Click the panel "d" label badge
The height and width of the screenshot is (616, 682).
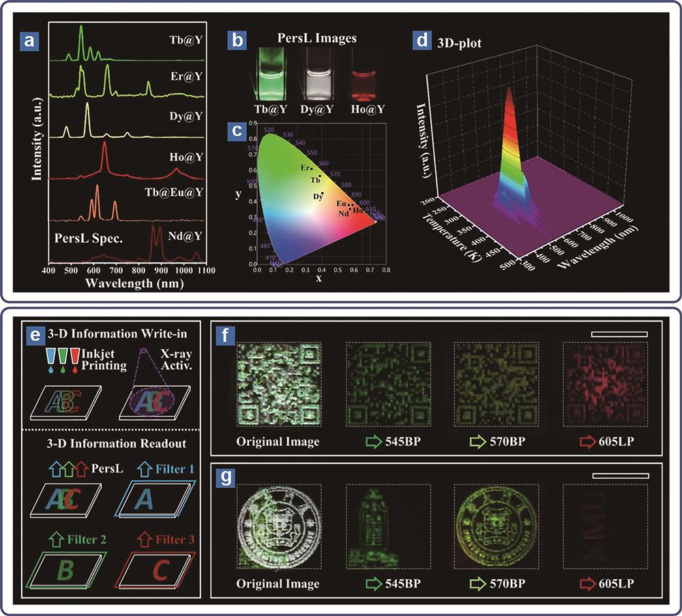tap(421, 40)
